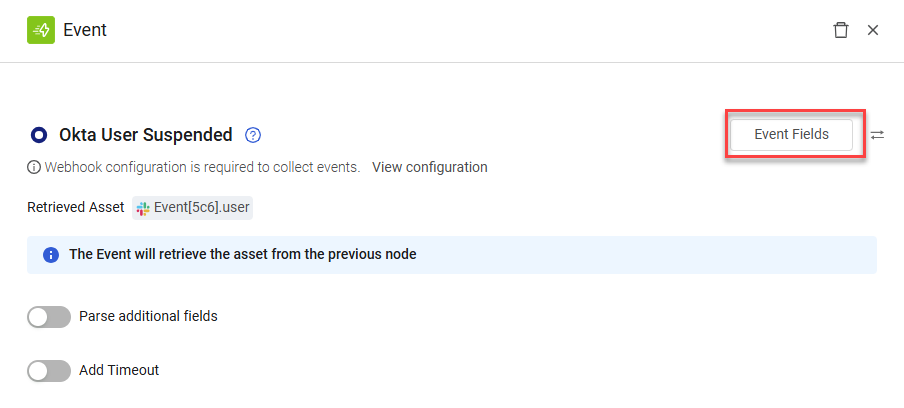The width and height of the screenshot is (904, 408).
Task: Click the Slack icon in asset chip
Action: click(x=143, y=207)
